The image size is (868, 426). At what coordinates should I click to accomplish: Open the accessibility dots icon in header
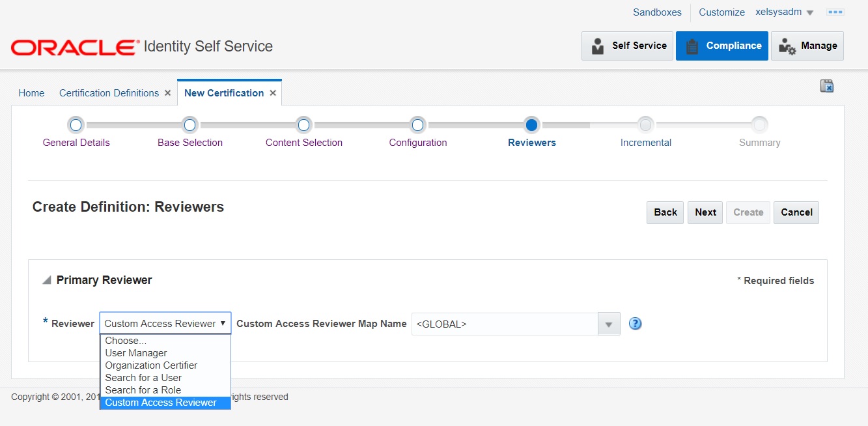pyautogui.click(x=835, y=12)
